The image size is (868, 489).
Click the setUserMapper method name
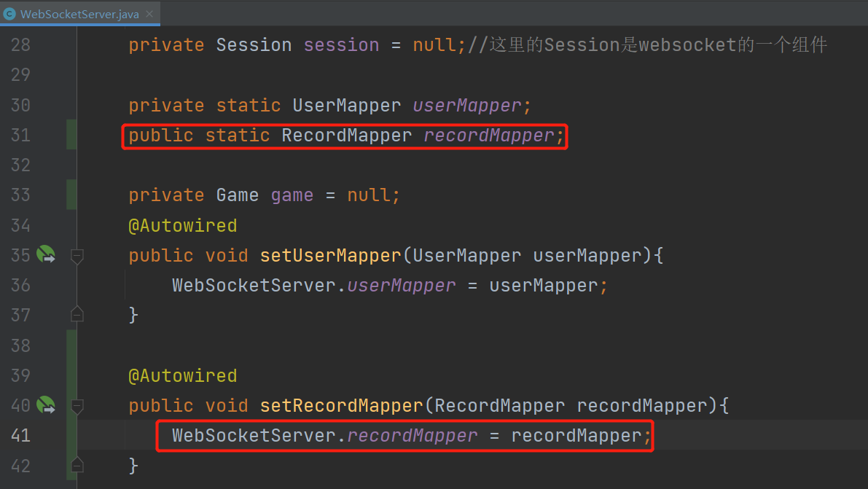pyautogui.click(x=330, y=255)
